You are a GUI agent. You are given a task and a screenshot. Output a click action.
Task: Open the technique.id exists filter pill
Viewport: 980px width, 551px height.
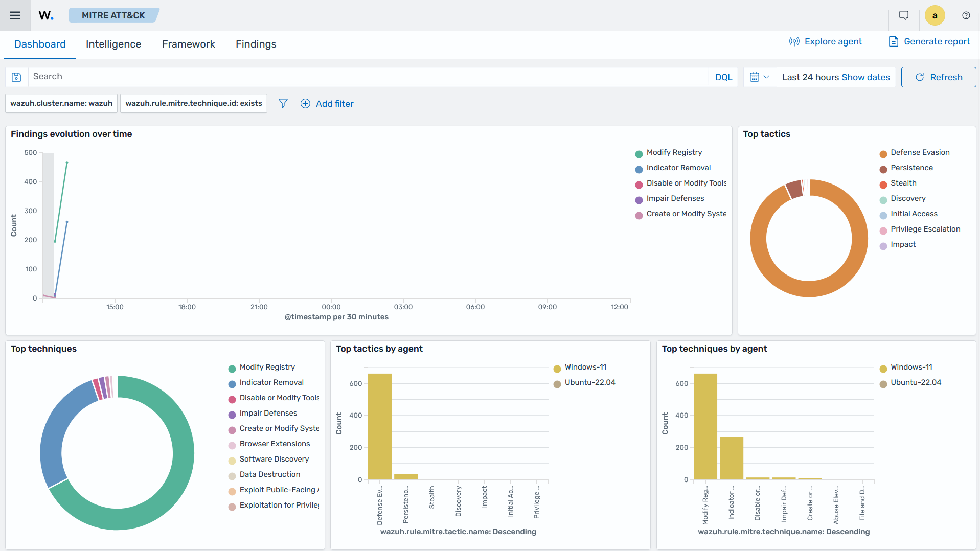pos(194,103)
